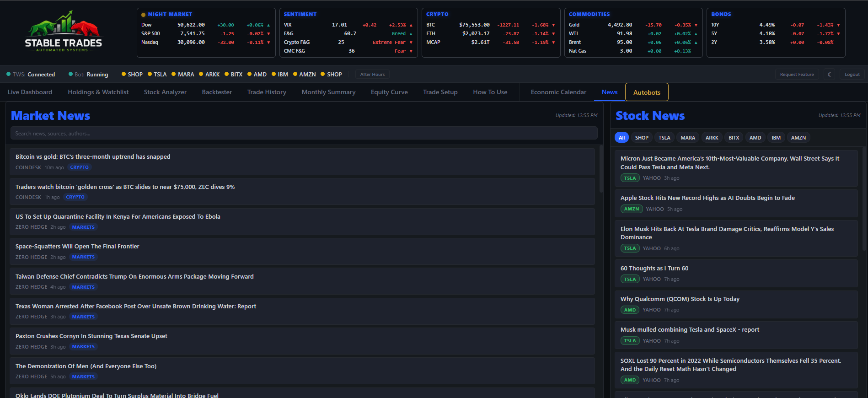Image resolution: width=868 pixels, height=398 pixels.
Task: Filter Stock News by ARKK chip
Action: click(x=712, y=138)
